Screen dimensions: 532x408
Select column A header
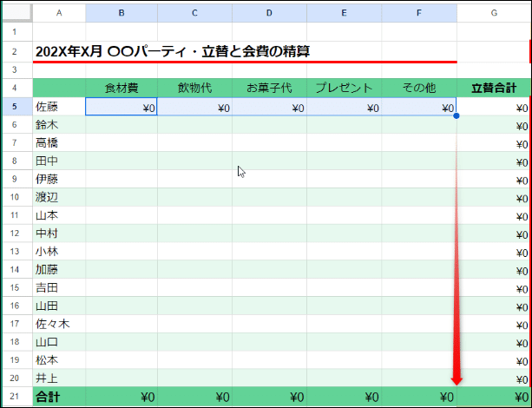click(x=59, y=13)
